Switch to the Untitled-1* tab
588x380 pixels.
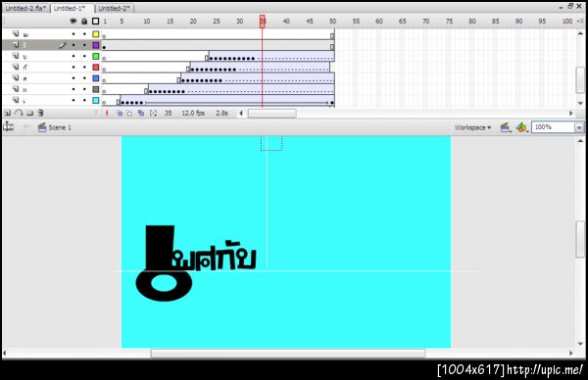click(72, 8)
